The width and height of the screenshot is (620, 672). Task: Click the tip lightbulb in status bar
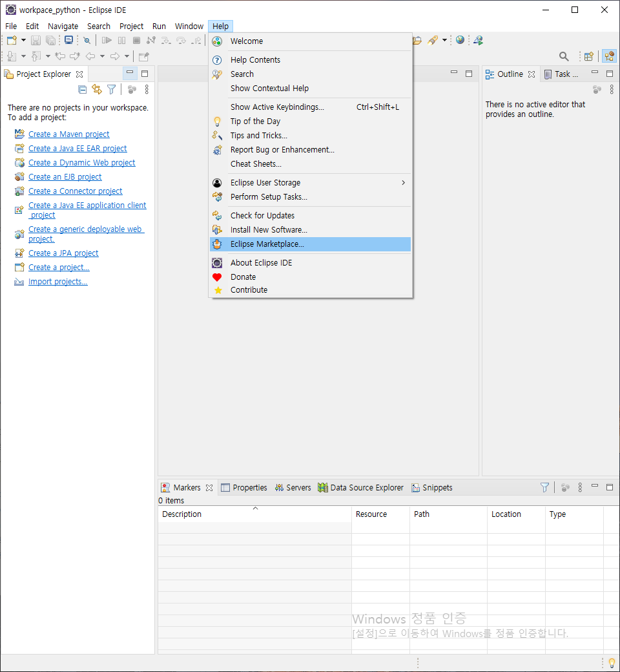click(612, 662)
